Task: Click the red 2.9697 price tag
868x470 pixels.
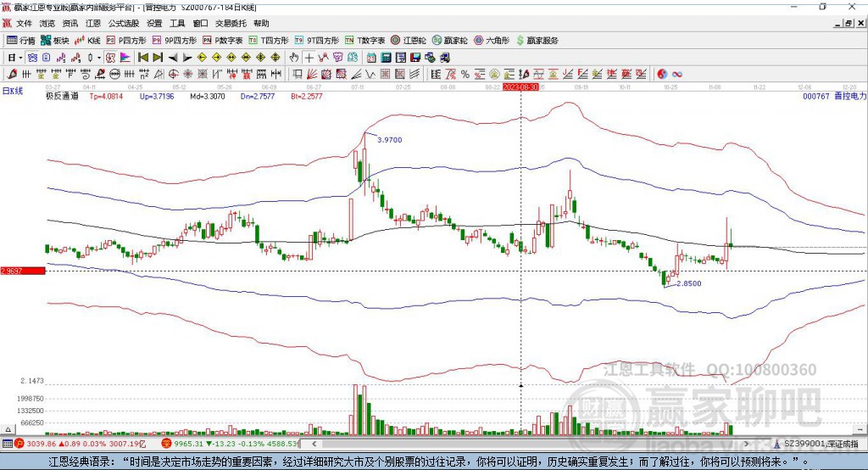Action: 23,271
